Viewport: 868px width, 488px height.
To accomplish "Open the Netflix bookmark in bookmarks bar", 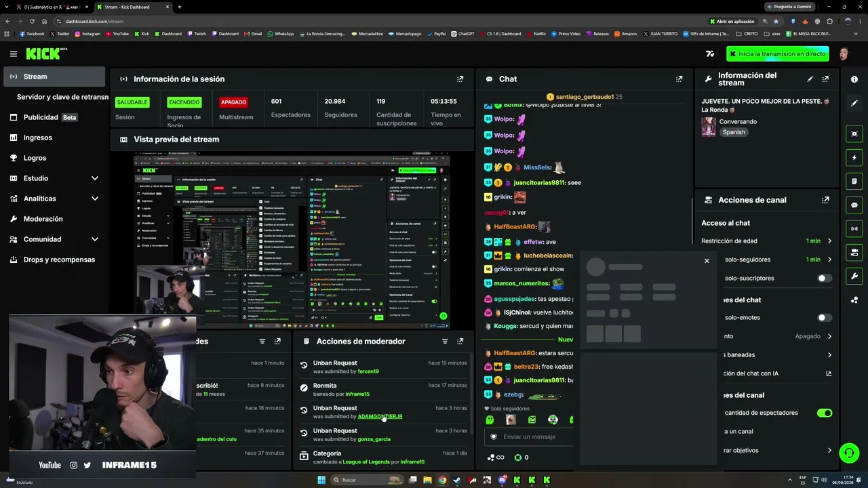I will coord(536,33).
